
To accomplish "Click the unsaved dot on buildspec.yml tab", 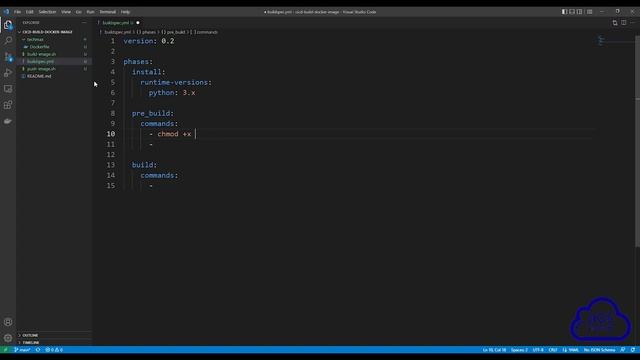I will 138,23.
